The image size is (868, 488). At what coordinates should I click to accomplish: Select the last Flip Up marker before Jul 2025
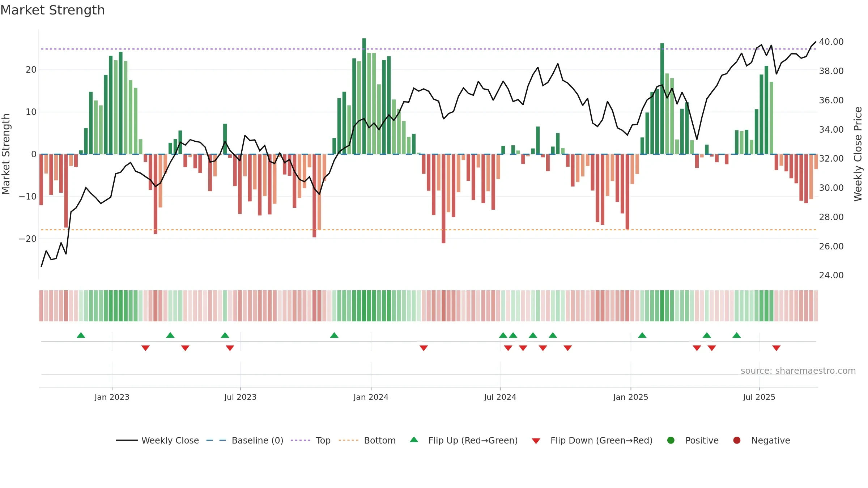(x=737, y=335)
